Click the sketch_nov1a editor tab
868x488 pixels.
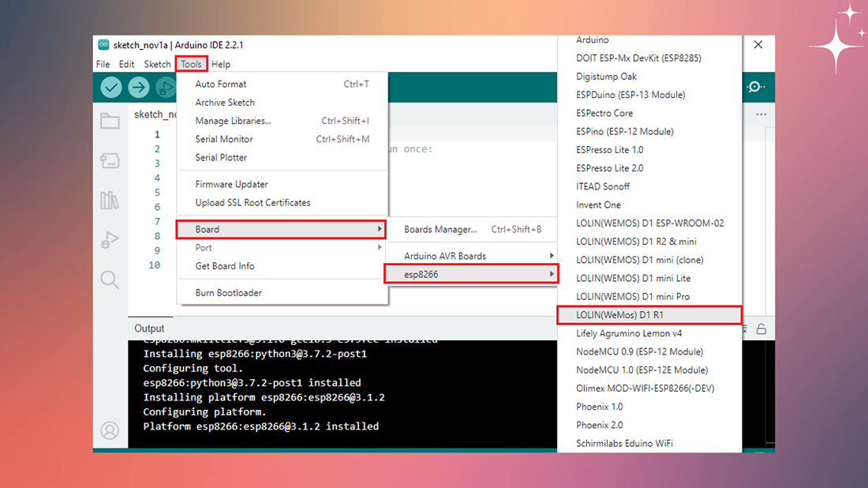(155, 114)
